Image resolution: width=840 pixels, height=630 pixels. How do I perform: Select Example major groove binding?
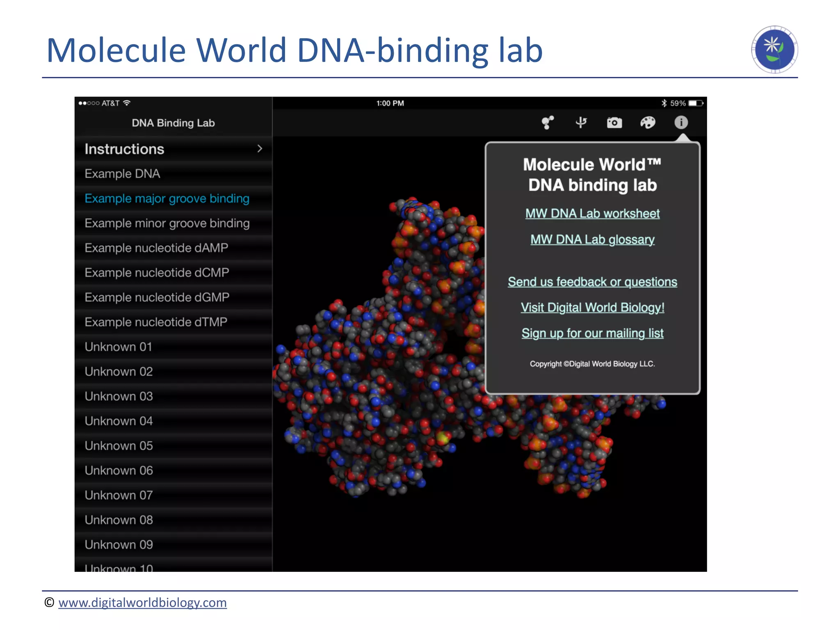tap(173, 199)
